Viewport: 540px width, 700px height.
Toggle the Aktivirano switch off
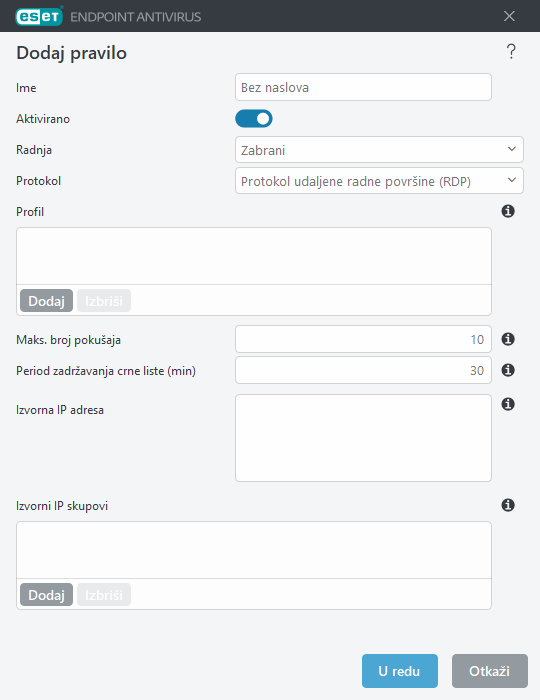pyautogui.click(x=254, y=119)
